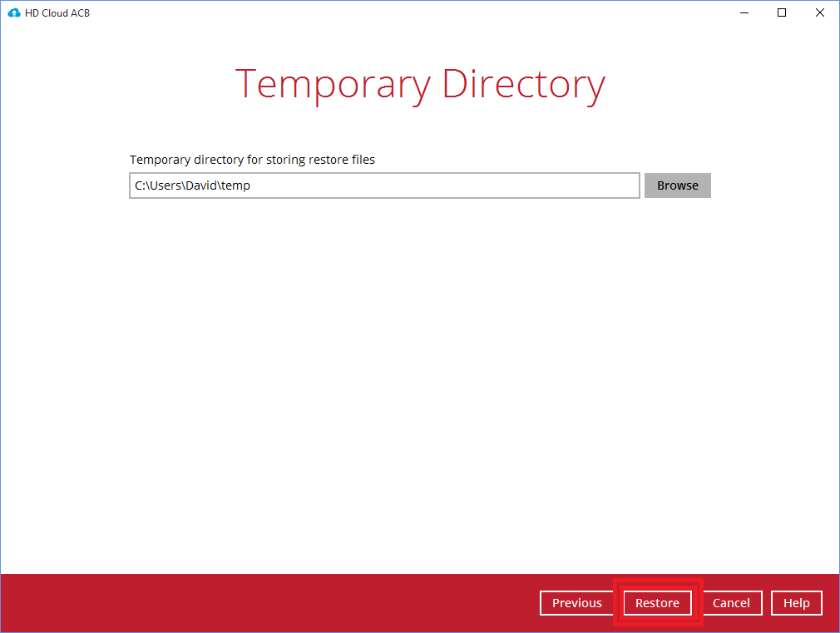Click the Browse button
The width and height of the screenshot is (840, 633).
[677, 185]
